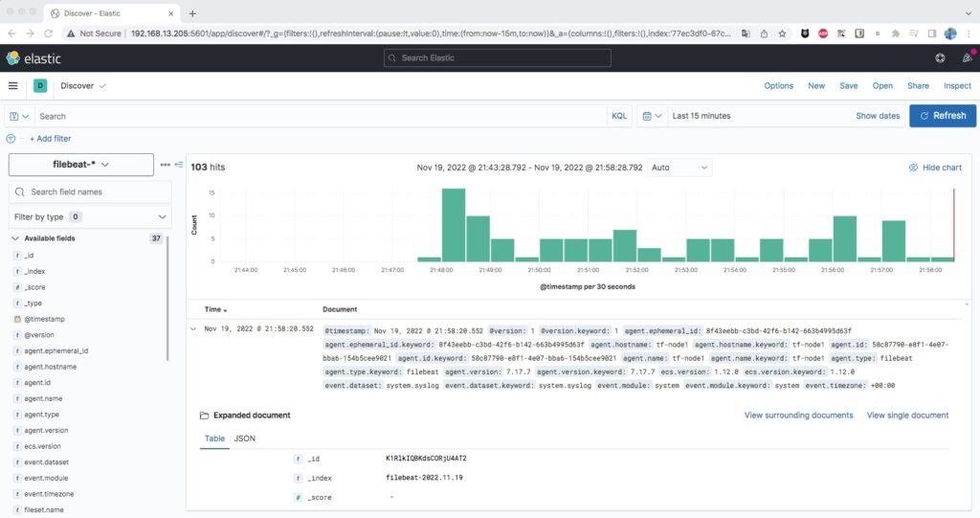This screenshot has width=980, height=518.
Task: Open index pattern options ellipsis icon
Action: tap(165, 165)
